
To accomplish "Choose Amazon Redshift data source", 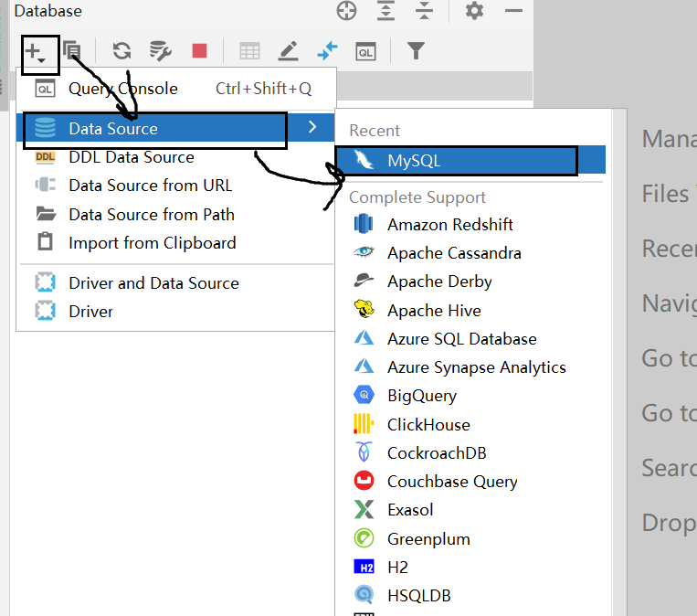I will (470, 224).
